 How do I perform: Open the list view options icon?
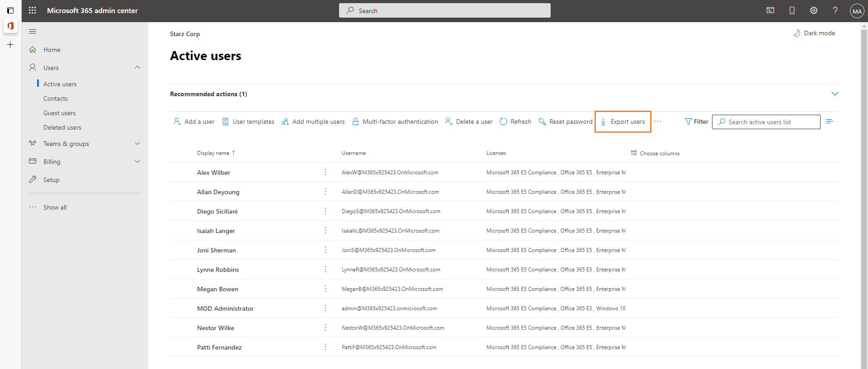click(829, 121)
